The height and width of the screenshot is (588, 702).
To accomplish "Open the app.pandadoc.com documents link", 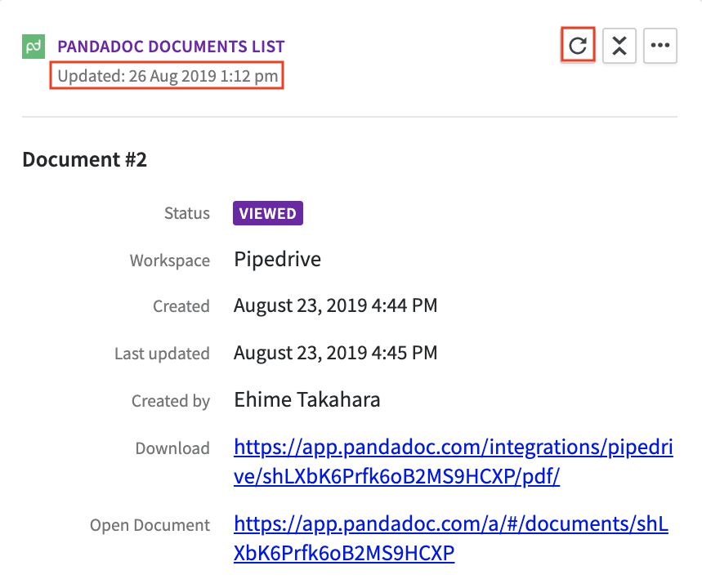I will pos(451,539).
